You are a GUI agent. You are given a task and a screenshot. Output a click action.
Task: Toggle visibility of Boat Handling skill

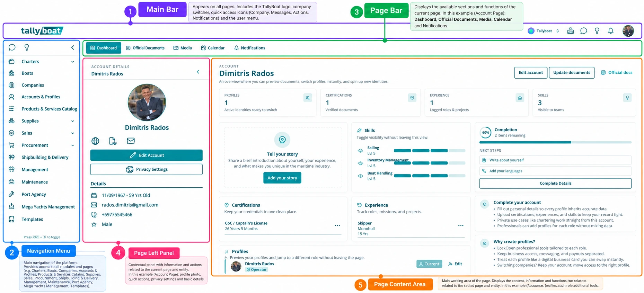click(360, 176)
